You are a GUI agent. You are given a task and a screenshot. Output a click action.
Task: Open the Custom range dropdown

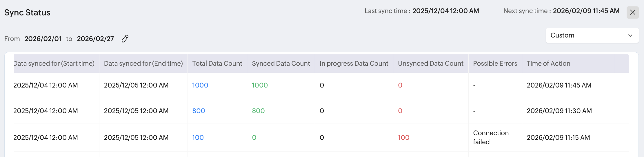point(592,35)
